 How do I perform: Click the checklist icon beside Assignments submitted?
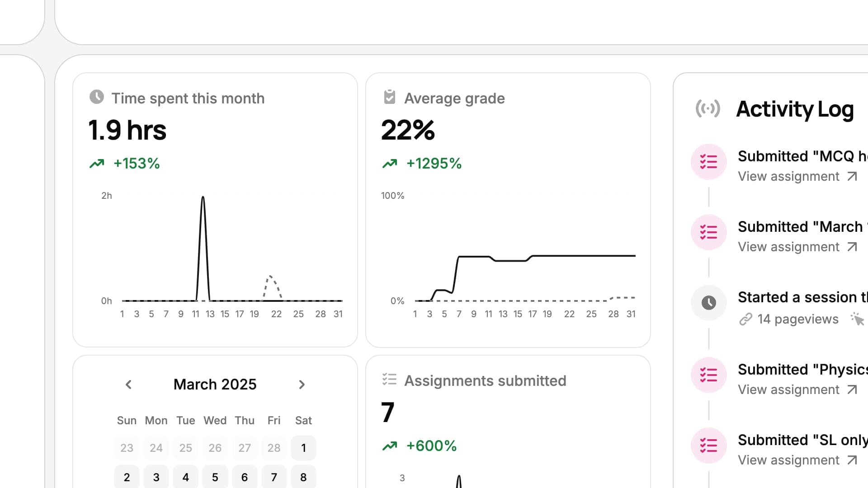pos(388,380)
